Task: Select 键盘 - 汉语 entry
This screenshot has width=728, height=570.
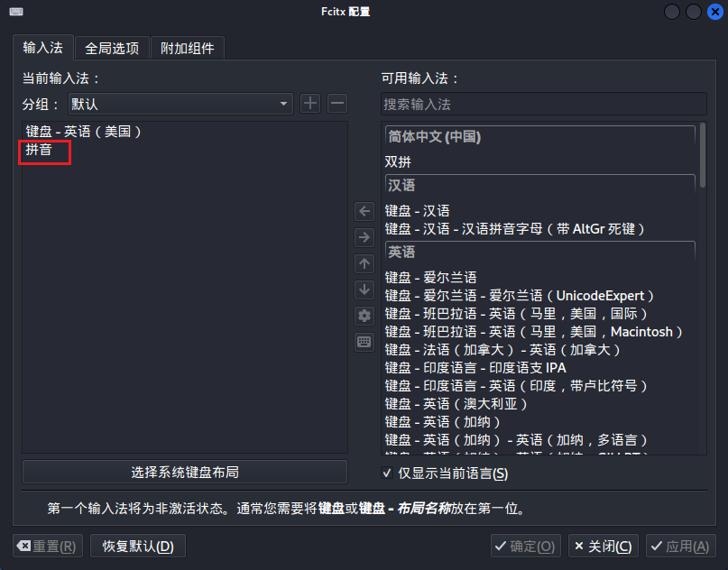Action: point(540,211)
